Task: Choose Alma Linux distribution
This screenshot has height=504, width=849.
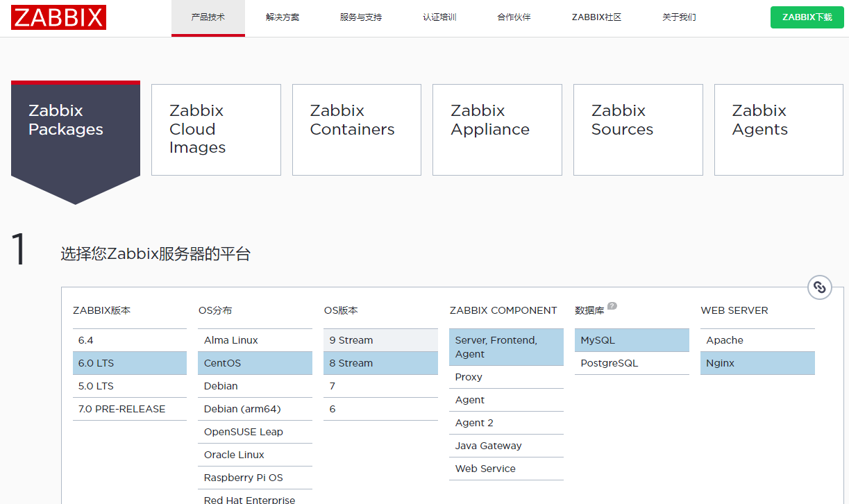Action: click(255, 340)
